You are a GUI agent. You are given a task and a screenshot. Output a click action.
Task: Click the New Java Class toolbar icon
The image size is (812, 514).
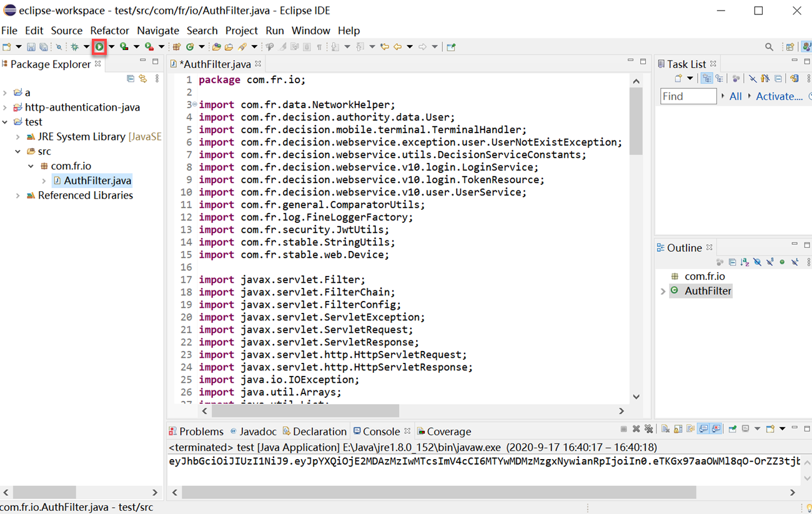click(x=190, y=47)
